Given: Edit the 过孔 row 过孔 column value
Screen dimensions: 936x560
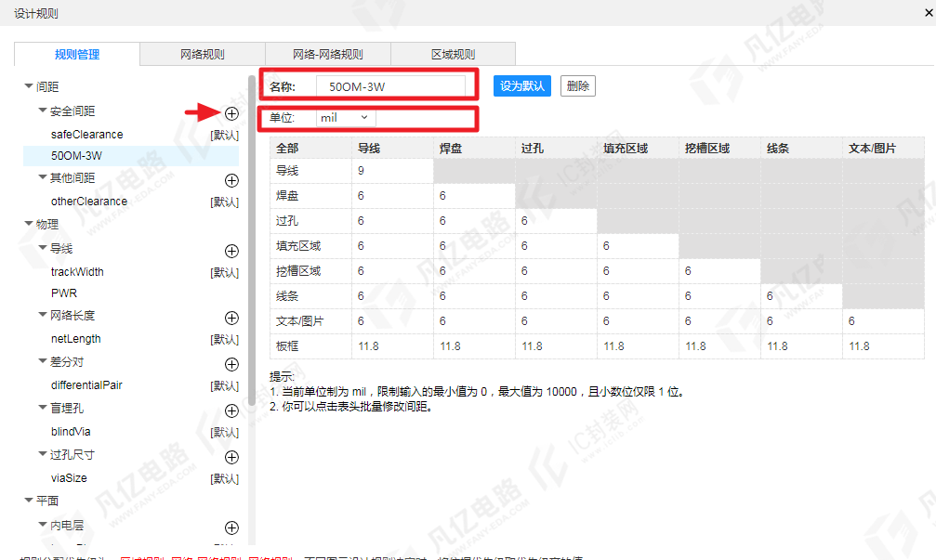Looking at the screenshot, I should click(557, 221).
